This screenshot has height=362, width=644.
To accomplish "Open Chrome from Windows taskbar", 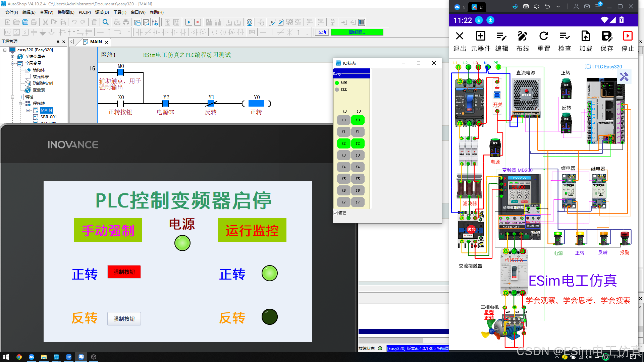I will (19, 357).
